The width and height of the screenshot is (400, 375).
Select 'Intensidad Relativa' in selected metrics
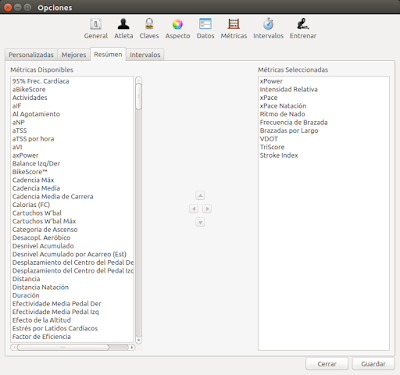(324, 89)
